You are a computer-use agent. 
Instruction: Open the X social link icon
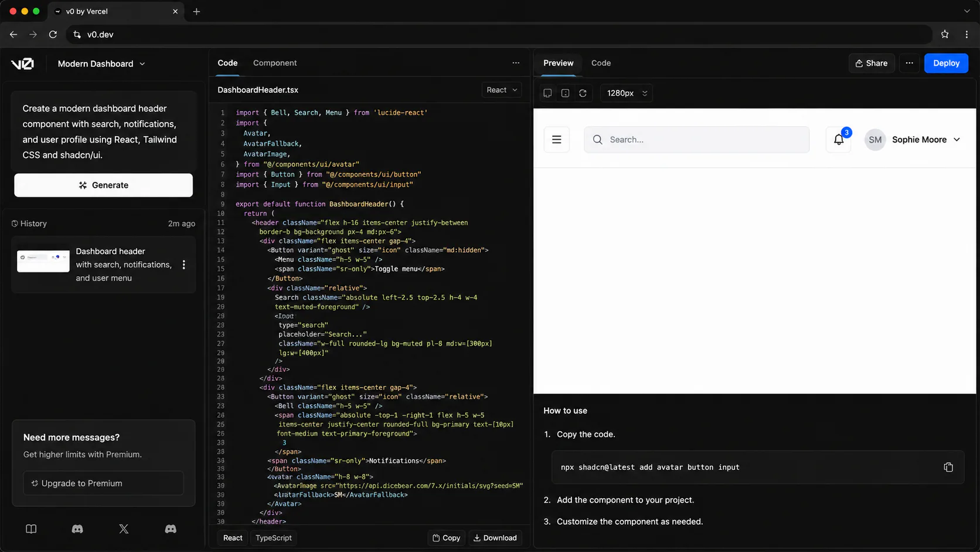[x=124, y=529]
